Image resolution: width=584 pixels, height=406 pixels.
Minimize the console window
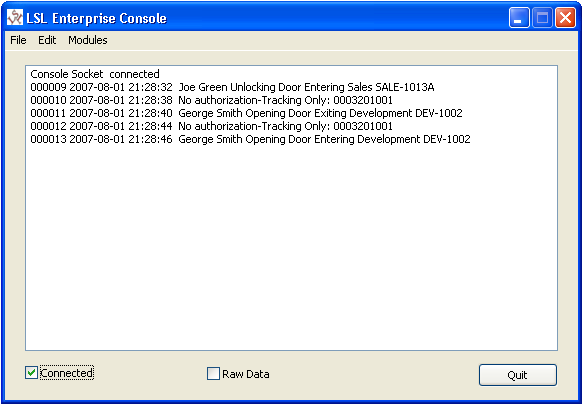click(x=519, y=18)
